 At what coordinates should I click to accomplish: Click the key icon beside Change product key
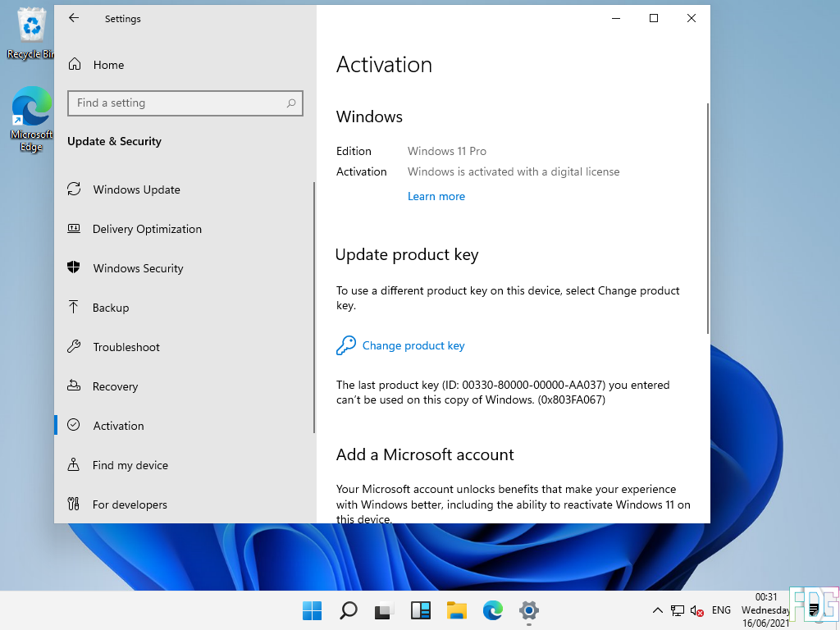click(346, 345)
